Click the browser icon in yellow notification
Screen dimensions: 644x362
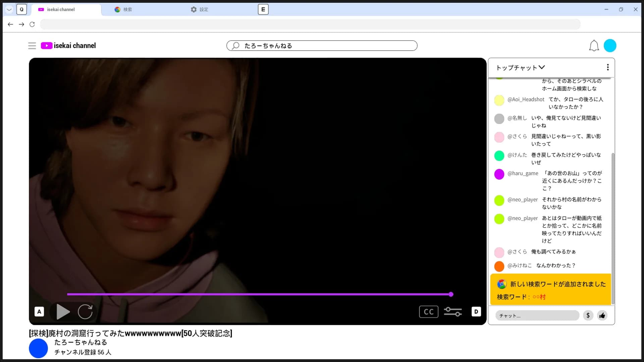[x=502, y=284]
